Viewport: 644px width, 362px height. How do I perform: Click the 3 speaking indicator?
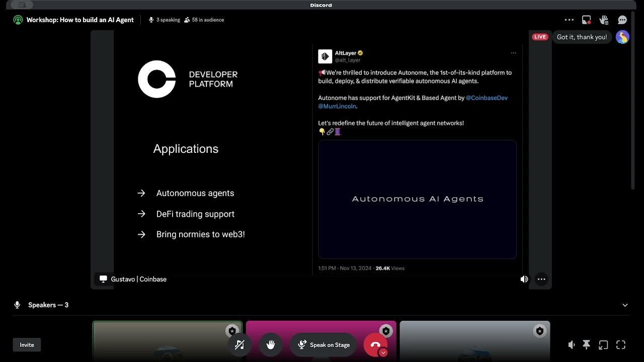pyautogui.click(x=165, y=20)
